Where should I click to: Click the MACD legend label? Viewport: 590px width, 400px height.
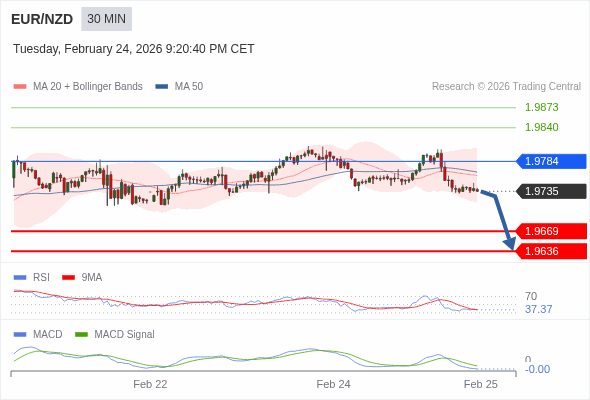pos(47,335)
